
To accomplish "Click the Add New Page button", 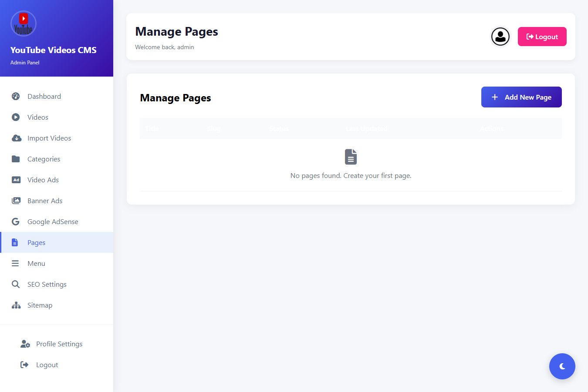I will (521, 97).
